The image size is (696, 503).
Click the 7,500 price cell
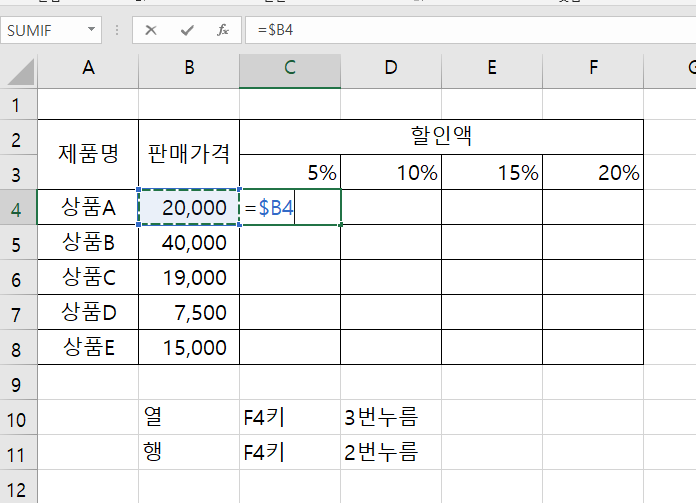189,313
